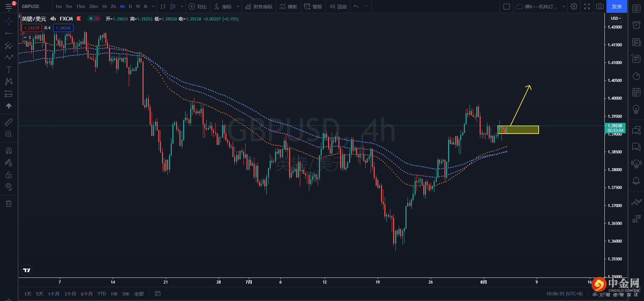Click the 对比 compare button
The image size is (644, 301).
point(198,6)
